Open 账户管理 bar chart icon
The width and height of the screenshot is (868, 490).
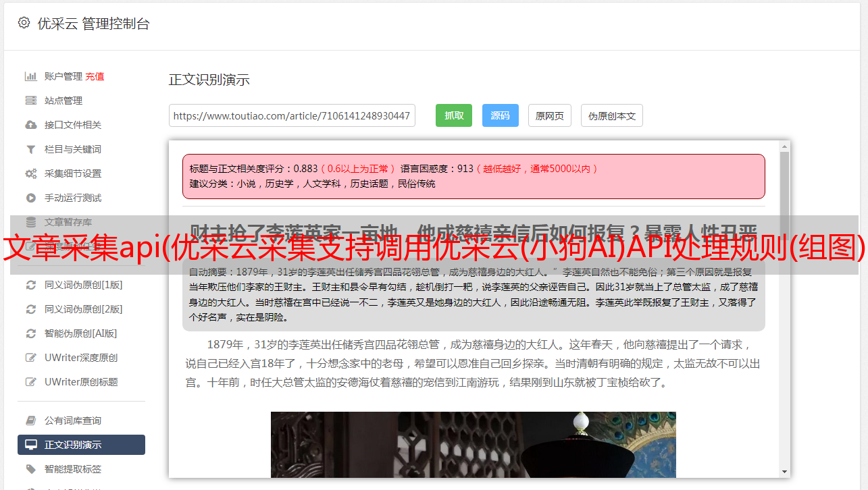click(x=30, y=76)
